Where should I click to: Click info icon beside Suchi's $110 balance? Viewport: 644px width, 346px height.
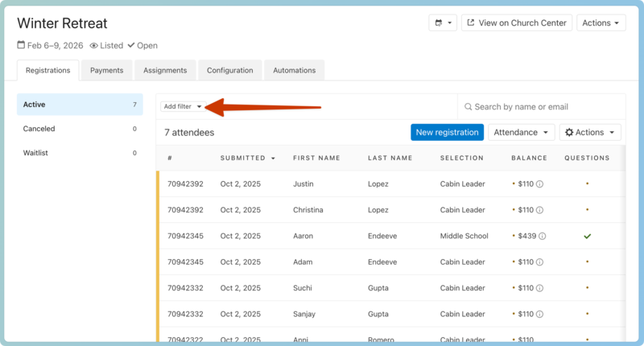pyautogui.click(x=539, y=288)
